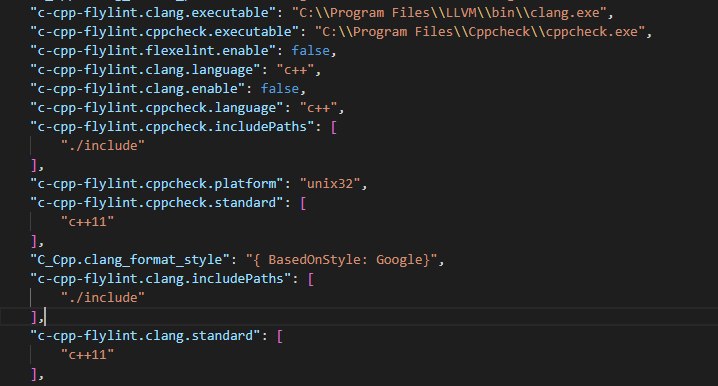
Task: Click the "c-cpp-flylint.clang.standard" key
Action: tap(146, 336)
